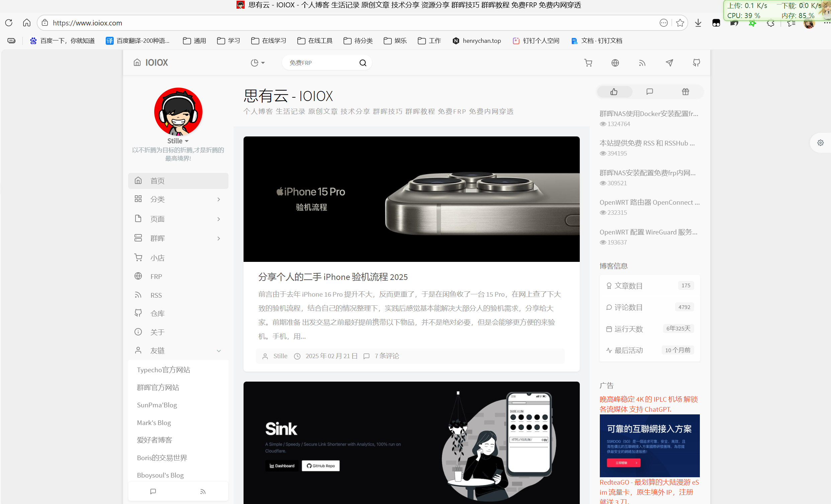Open the FRP sidebar menu item

point(156,277)
